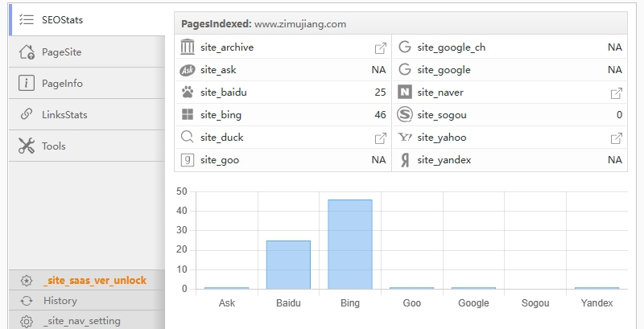Click the Yandex Я icon
Screen dimensions: 644x329
click(x=405, y=160)
